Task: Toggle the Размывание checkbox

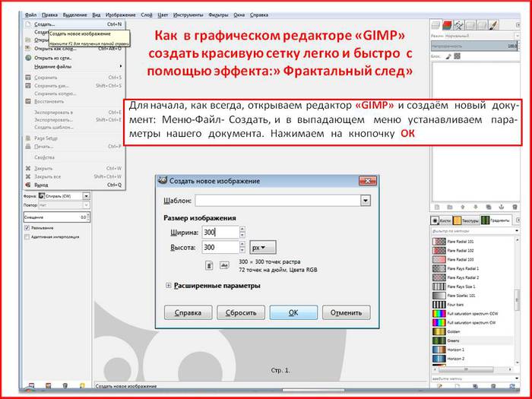Action: (27, 228)
